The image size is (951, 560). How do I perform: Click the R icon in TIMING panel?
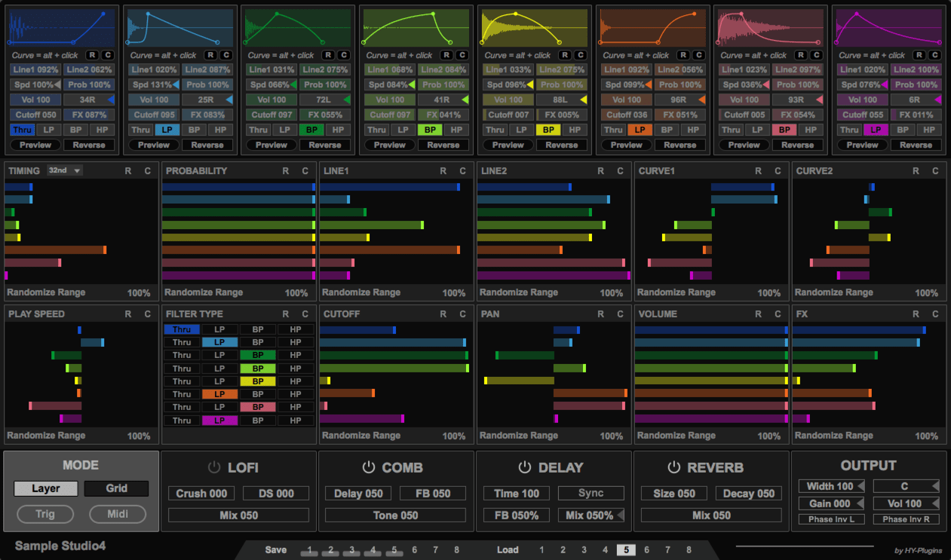pos(128,171)
